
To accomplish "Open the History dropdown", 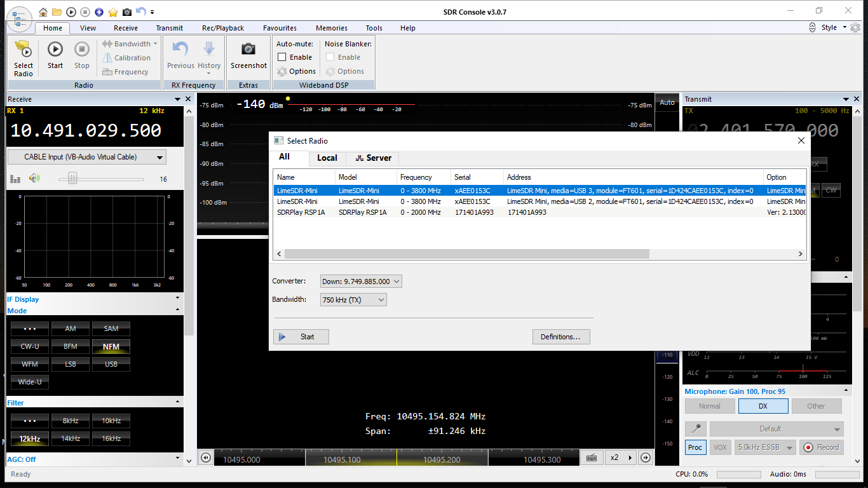I will [208, 57].
